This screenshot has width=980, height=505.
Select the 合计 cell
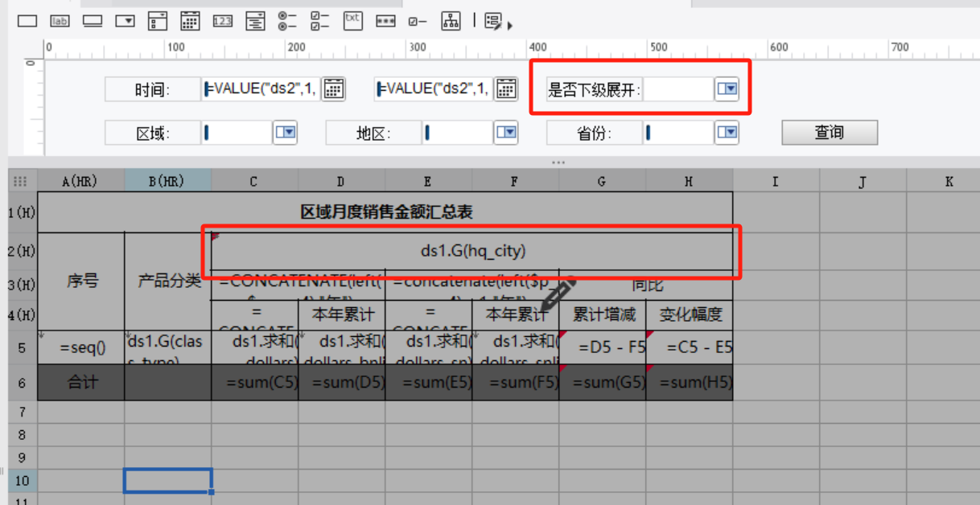[x=81, y=383]
